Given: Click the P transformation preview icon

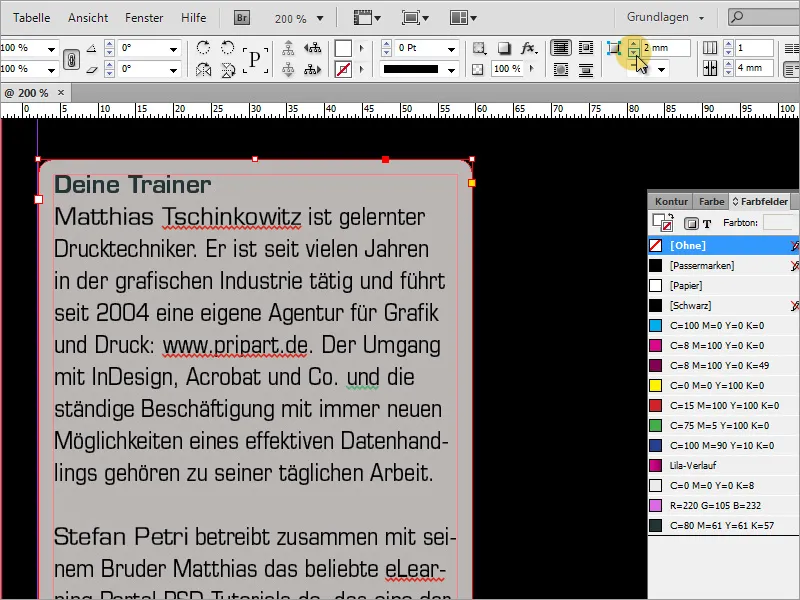Looking at the screenshot, I should [x=255, y=59].
